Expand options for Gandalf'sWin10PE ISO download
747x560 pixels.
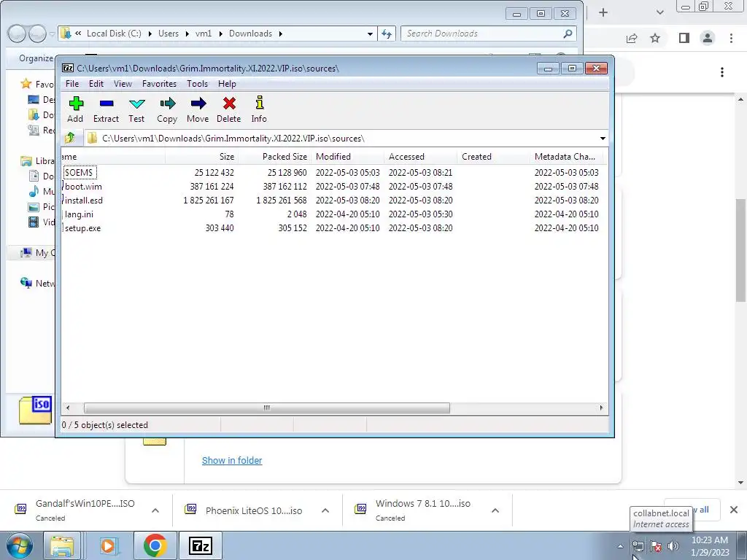(x=155, y=510)
